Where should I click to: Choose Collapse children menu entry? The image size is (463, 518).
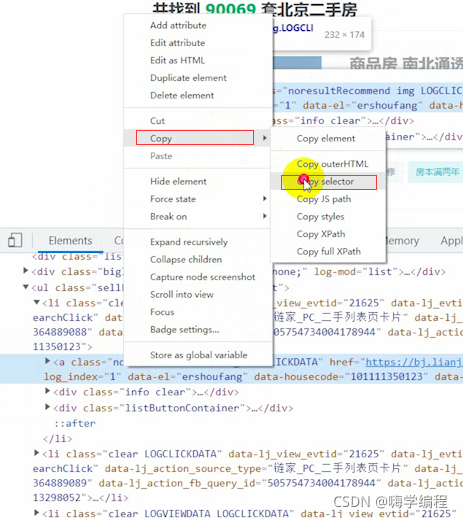click(x=186, y=259)
